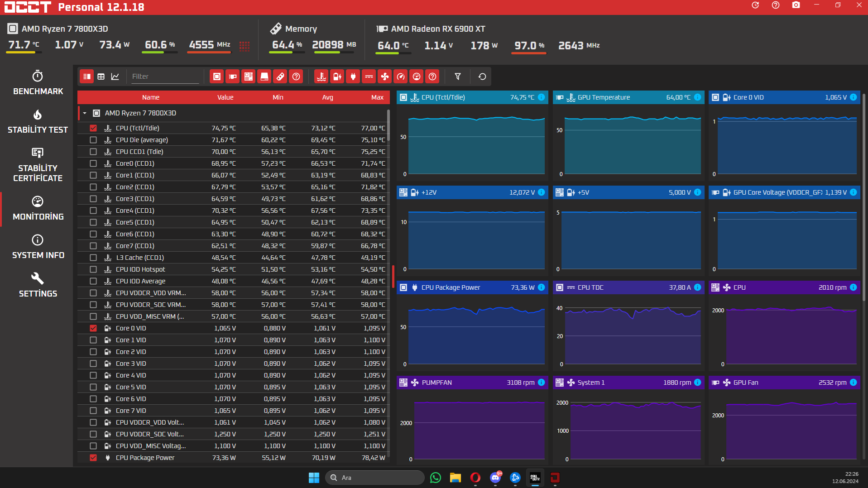
Task: Collapse the AMD Ryzen 7 7800X3D group
Action: [85, 113]
